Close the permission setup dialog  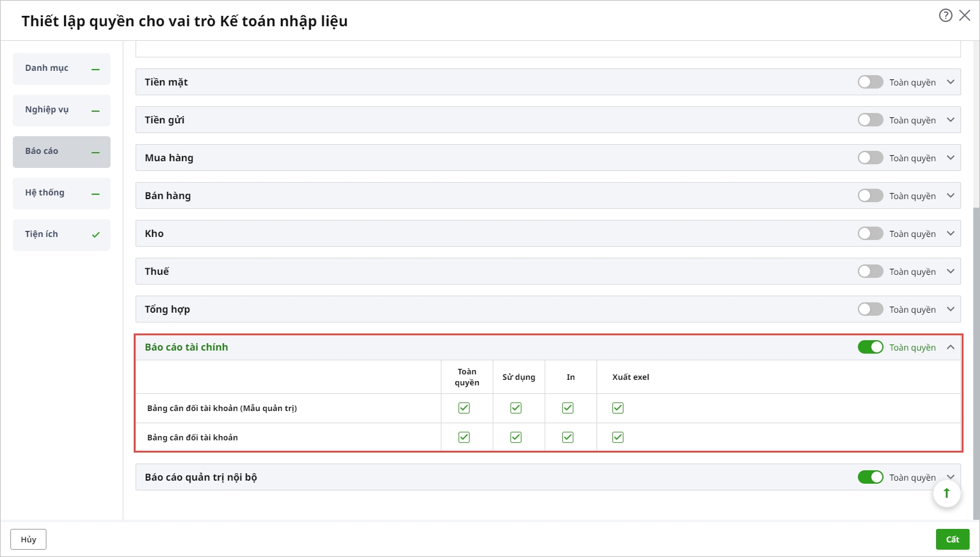click(x=965, y=16)
